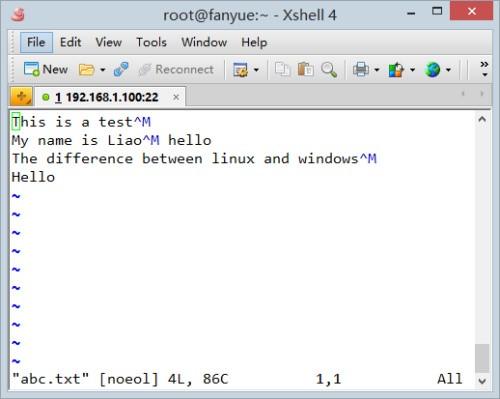Open the Tools menu

tap(151, 42)
